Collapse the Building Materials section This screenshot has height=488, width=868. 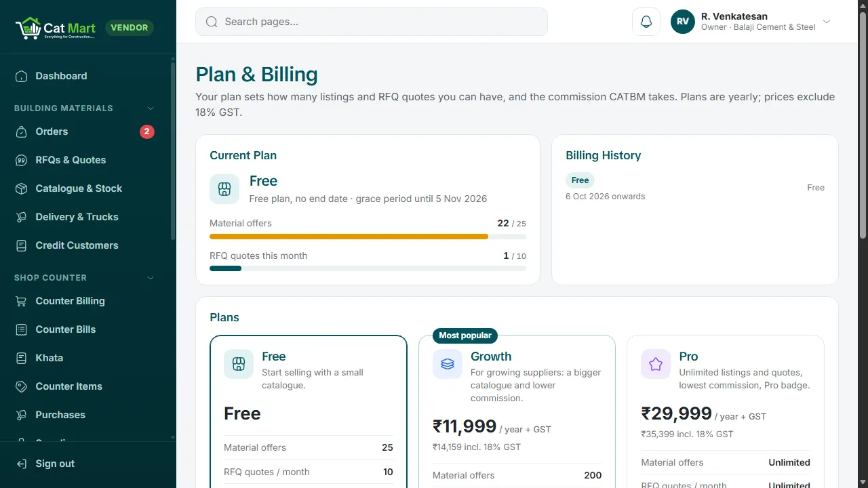pos(151,108)
